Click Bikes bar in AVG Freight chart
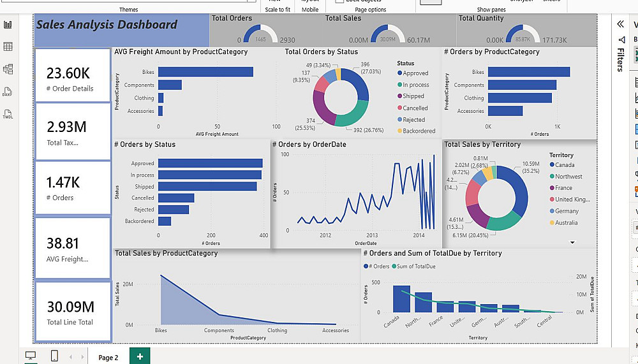The image size is (638, 364). click(205, 72)
